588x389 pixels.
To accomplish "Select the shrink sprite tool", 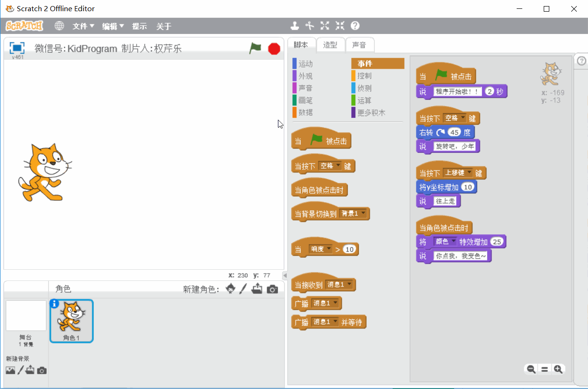I will [x=340, y=26].
